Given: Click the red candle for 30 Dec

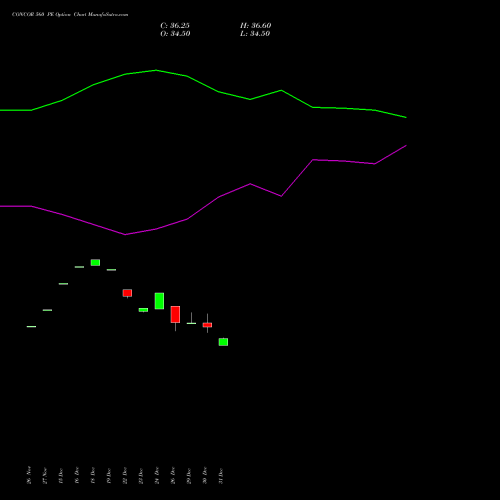Looking at the screenshot, I should pyautogui.click(x=207, y=325).
